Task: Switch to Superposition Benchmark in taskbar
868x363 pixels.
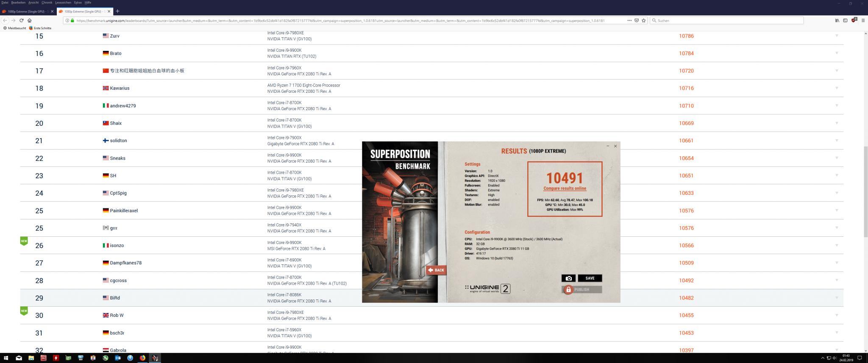Action: pos(155,358)
